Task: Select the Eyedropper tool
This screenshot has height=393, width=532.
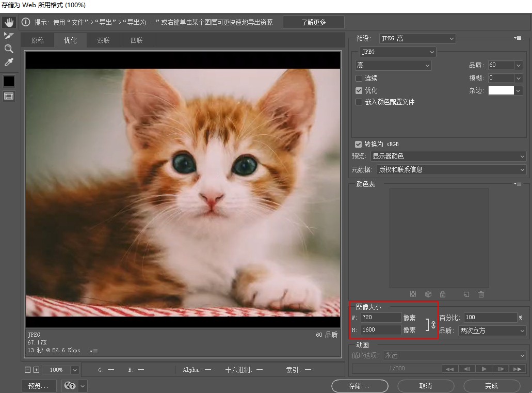Action: coord(9,62)
